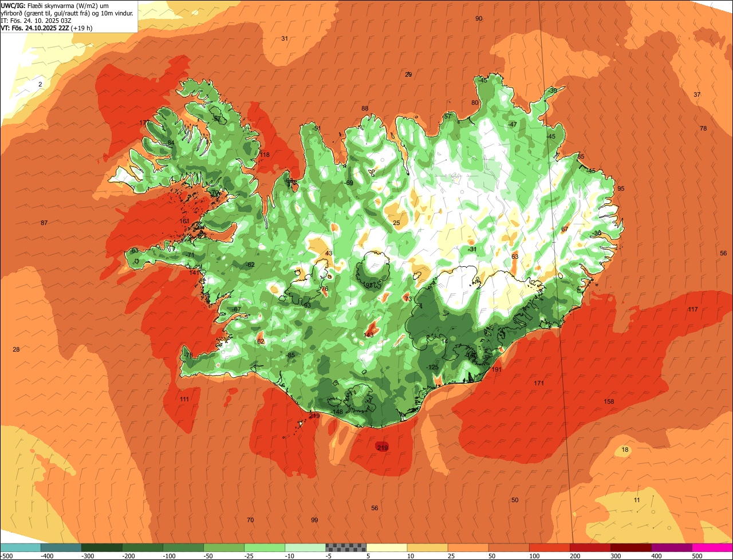Click the 191 value on the map
This screenshot has height=560, width=733.
(496, 370)
